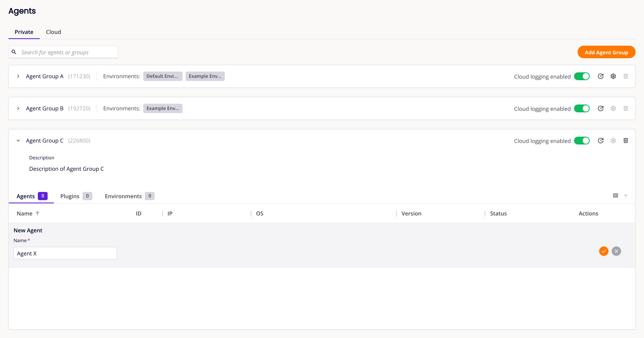Toggle cloud logging for Agent Group C
The image size is (644, 338).
(581, 141)
